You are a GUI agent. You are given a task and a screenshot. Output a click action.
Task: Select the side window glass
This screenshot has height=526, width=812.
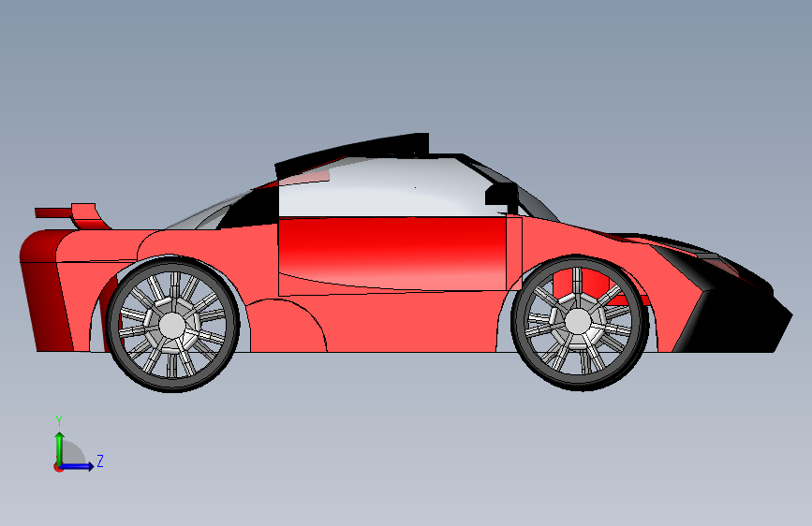point(383,189)
